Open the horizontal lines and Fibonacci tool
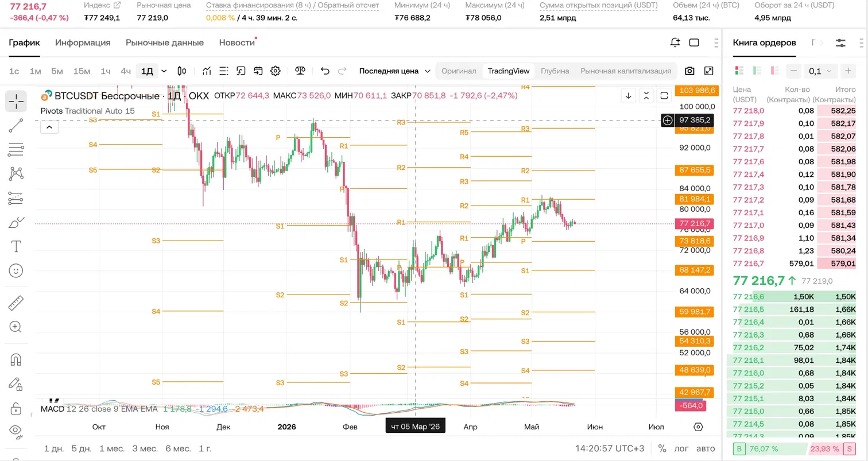This screenshot has width=868, height=461. click(x=16, y=150)
